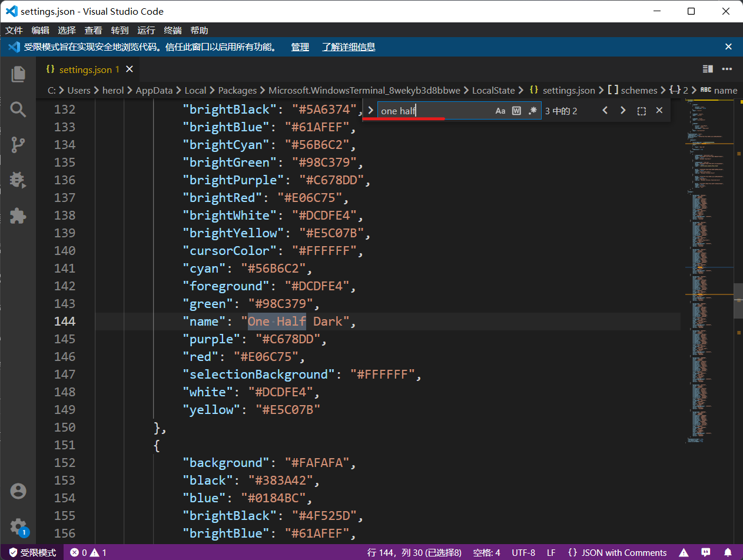
Task: Open the Accounts menu icon
Action: [18, 491]
